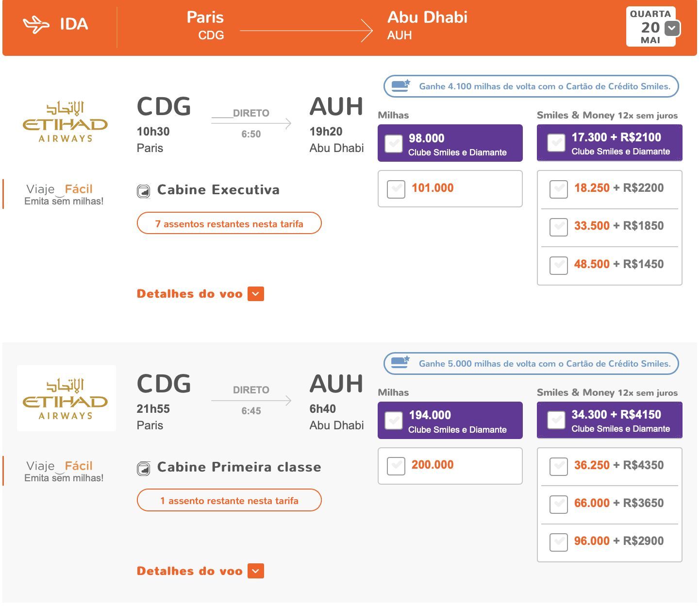Click the 19h20 arrival time

pos(326,132)
